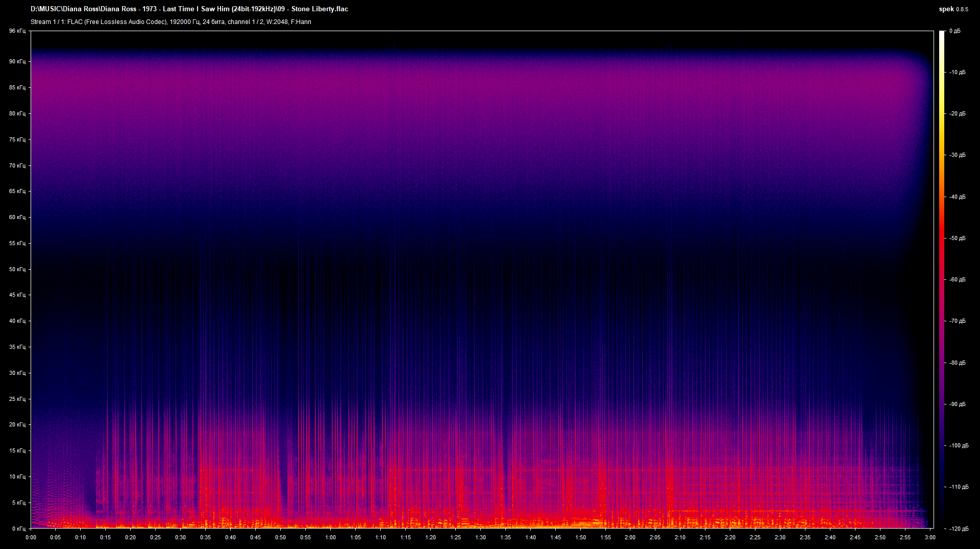Select the -60 дБ color scale label
This screenshot has width=980, height=549.
coord(957,280)
